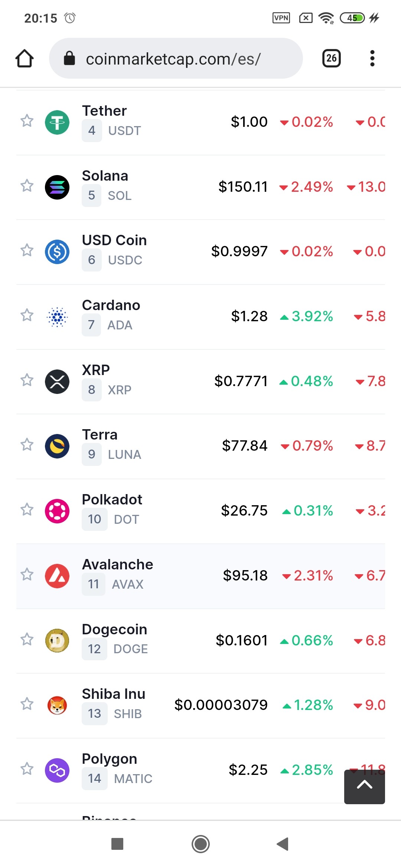
Task: Tap the scroll-to-top chevron button
Action: (365, 787)
